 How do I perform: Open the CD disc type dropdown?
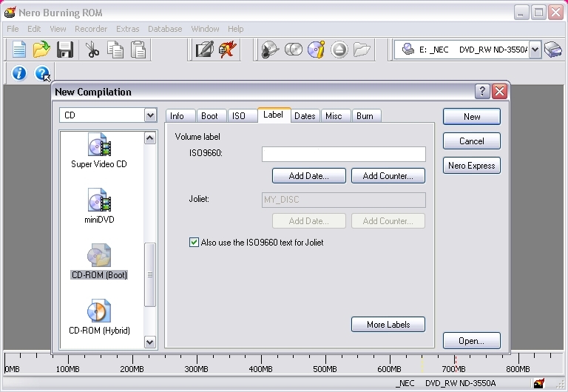150,115
